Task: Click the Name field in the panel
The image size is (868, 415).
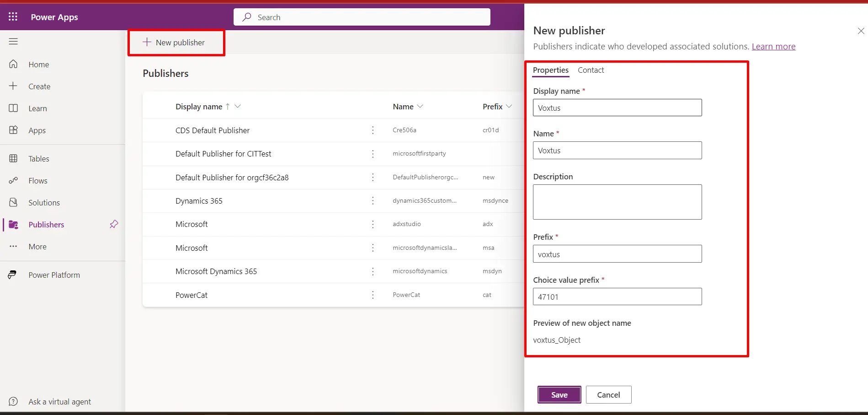Action: 617,150
